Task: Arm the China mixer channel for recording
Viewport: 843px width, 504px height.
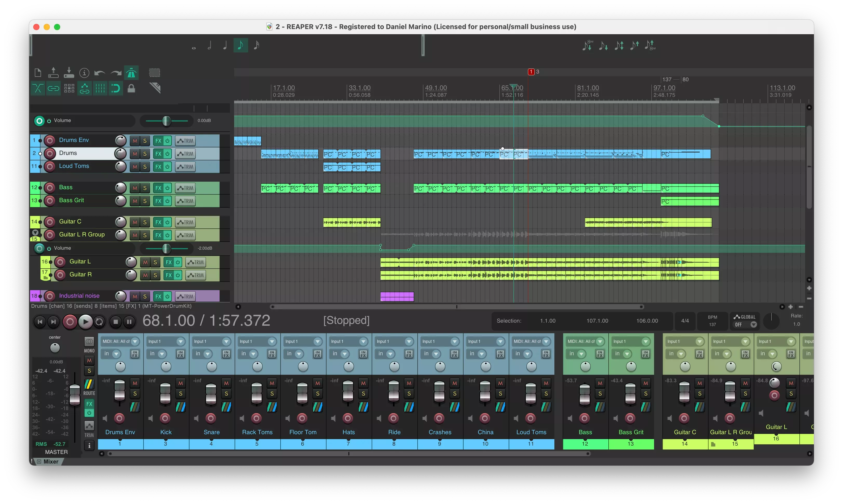Action: pyautogui.click(x=485, y=418)
